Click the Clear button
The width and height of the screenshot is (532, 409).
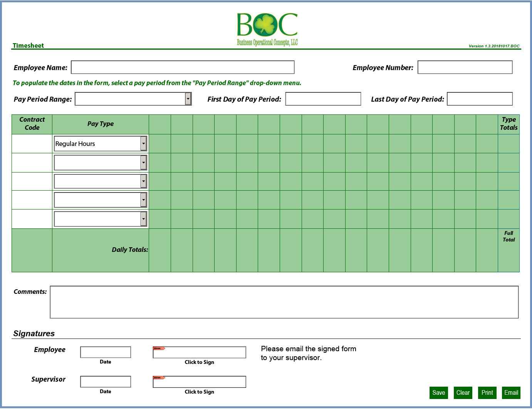pos(463,392)
